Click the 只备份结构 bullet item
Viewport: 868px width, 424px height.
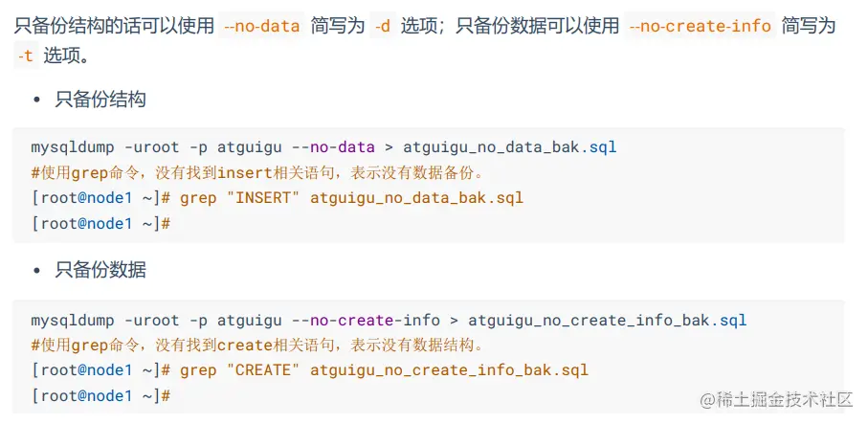point(100,100)
